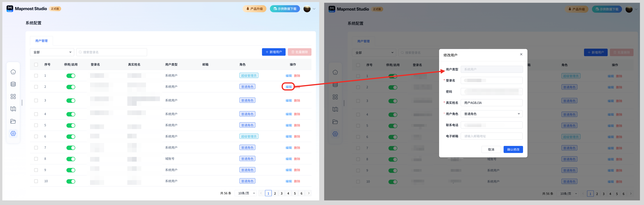Select the four-squares grid icon in the undimmed sidebar
This screenshot has width=644, height=205.
pyautogui.click(x=13, y=97)
